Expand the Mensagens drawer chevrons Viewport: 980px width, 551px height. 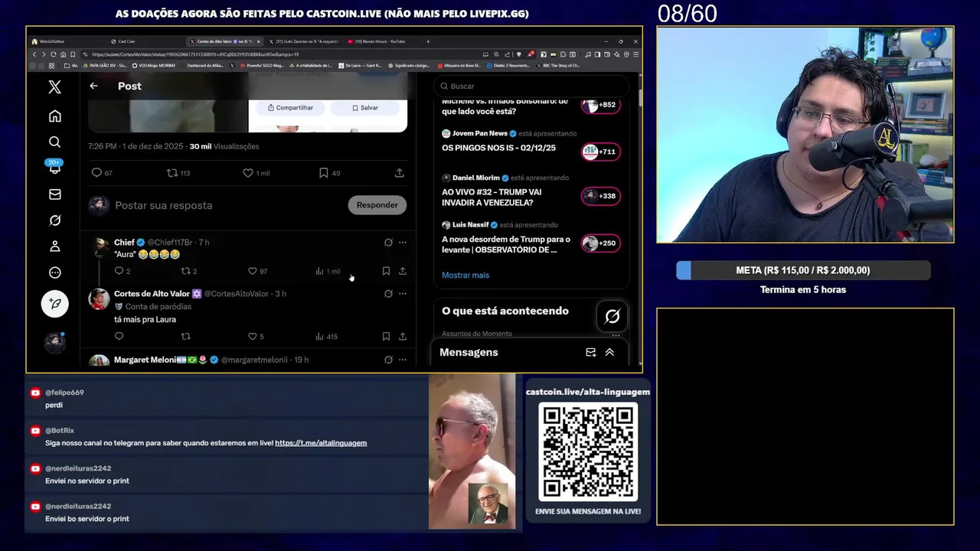609,353
